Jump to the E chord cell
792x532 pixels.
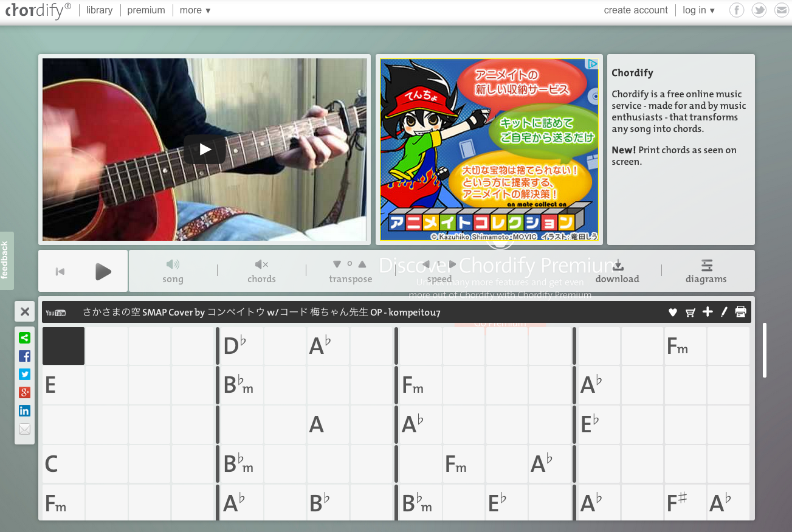pyautogui.click(x=63, y=385)
